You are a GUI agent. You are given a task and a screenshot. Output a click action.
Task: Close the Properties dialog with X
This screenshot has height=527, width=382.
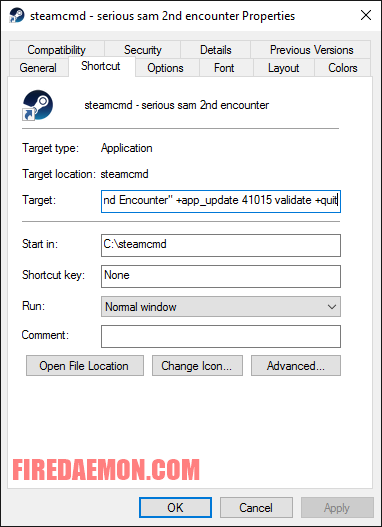coord(366,15)
